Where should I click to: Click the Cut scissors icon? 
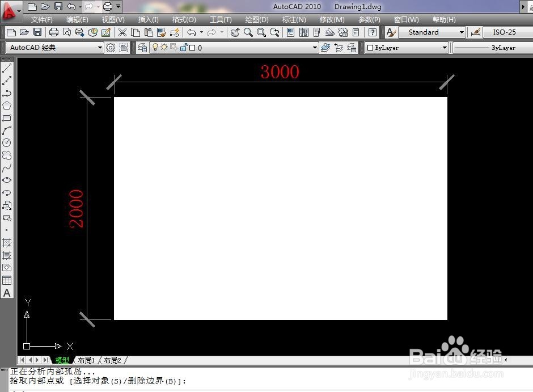pos(122,32)
